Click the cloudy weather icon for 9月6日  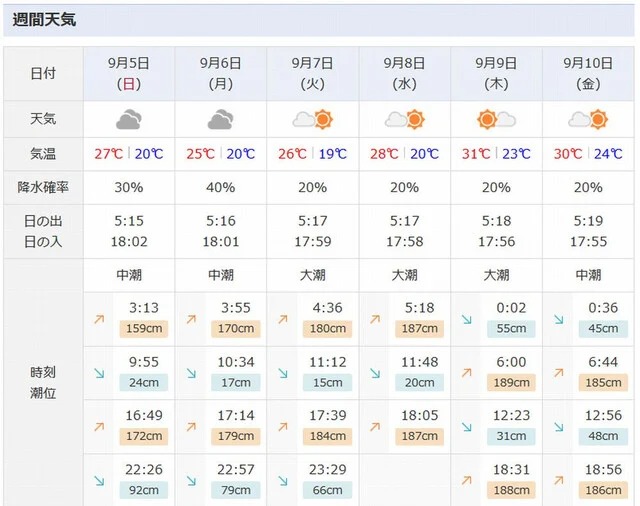click(x=220, y=119)
